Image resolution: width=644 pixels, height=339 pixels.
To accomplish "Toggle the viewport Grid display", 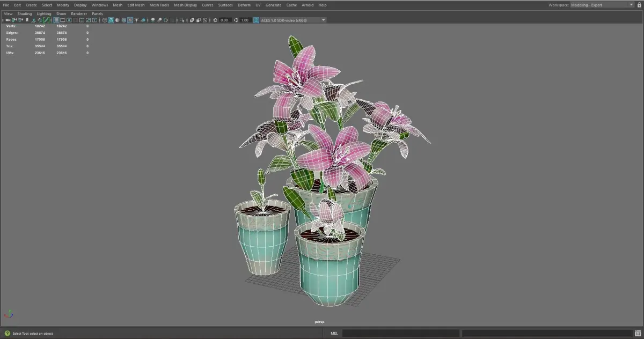I will click(56, 20).
